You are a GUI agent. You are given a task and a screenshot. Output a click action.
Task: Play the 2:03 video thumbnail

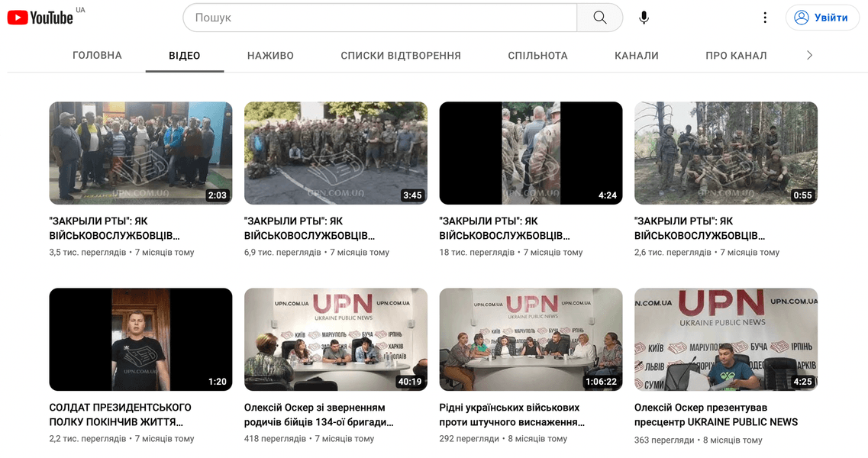coord(140,153)
